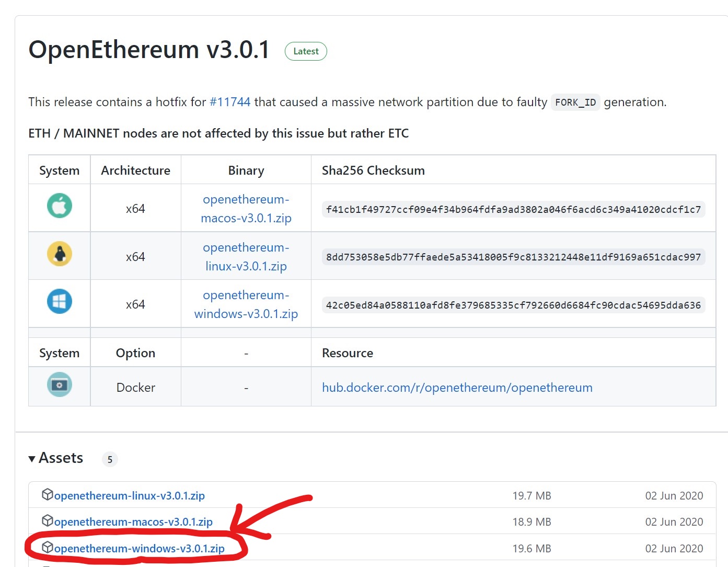Click the macOS Apple icon in the System column

pos(59,206)
